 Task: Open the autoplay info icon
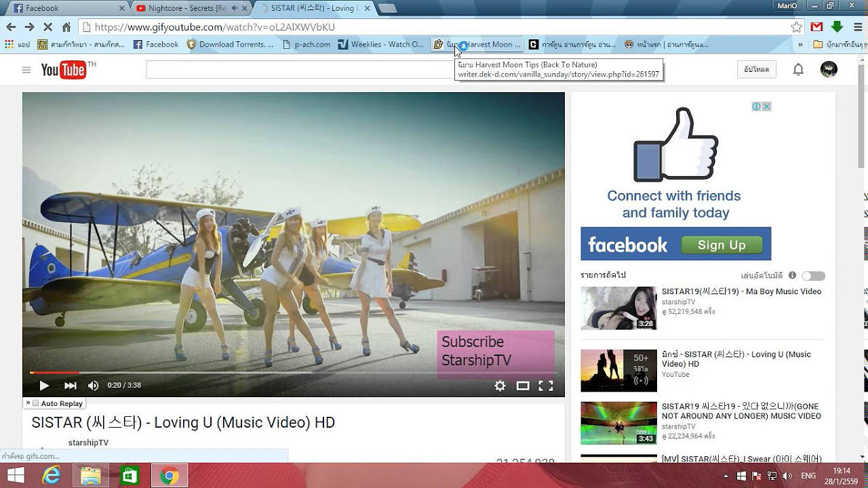[792, 276]
